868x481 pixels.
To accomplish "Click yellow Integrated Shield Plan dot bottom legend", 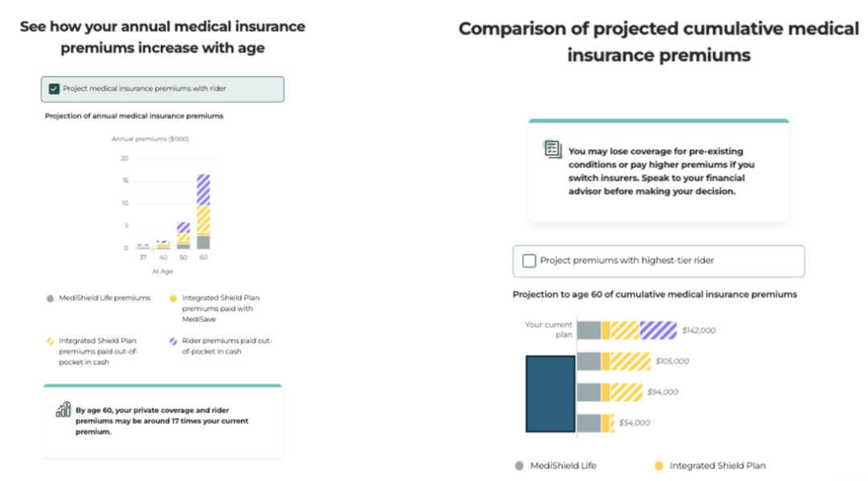I will (659, 466).
